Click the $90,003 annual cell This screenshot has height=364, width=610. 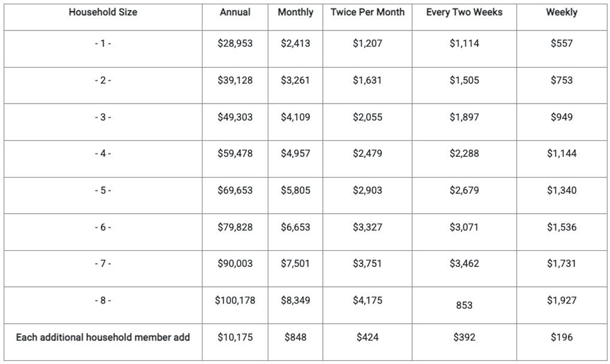tap(235, 263)
